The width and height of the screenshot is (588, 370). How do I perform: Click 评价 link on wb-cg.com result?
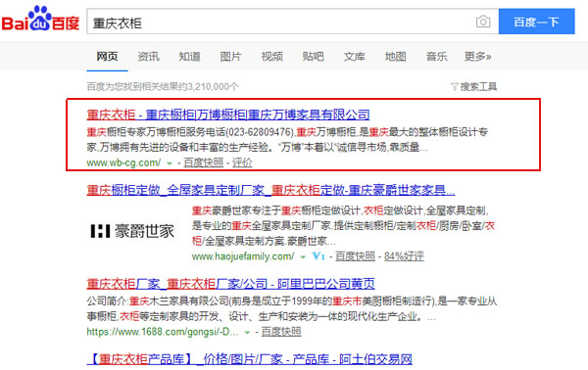(x=242, y=162)
